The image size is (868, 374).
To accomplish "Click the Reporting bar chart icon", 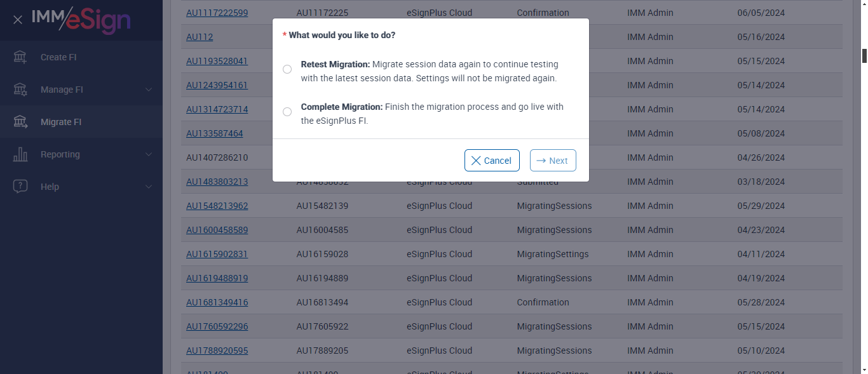I will [x=20, y=154].
